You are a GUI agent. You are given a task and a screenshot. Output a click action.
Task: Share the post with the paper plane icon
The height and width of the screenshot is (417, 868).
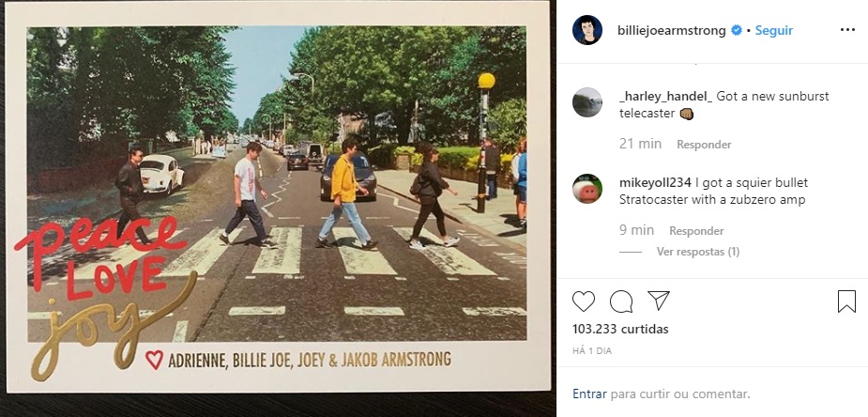[x=659, y=301]
